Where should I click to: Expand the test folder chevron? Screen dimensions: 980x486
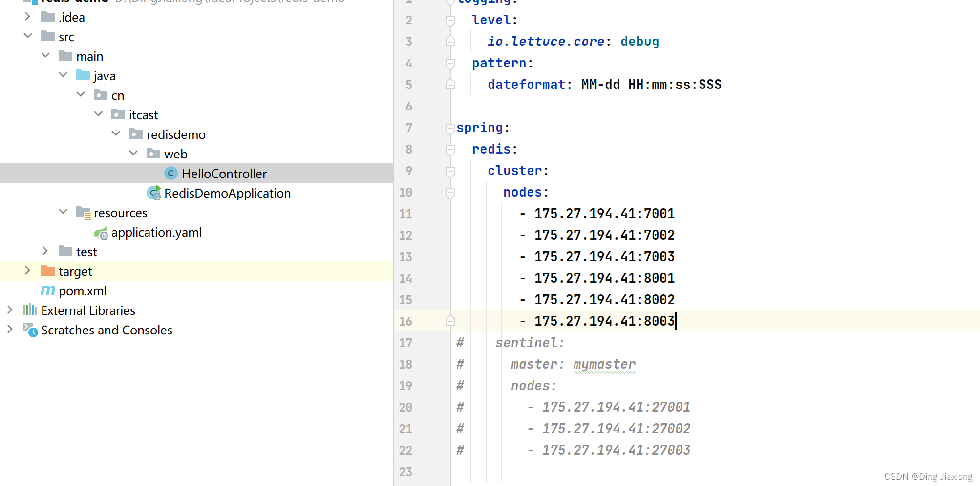point(45,251)
